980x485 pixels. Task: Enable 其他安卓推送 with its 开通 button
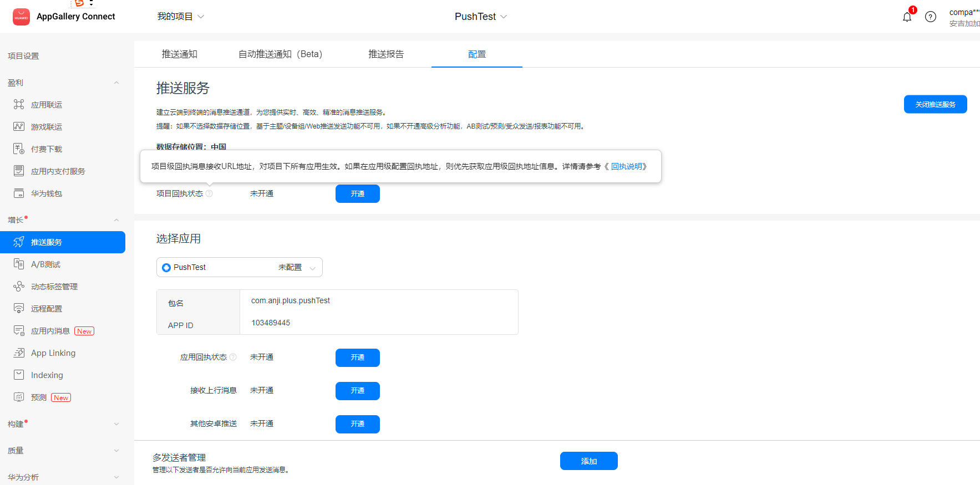(x=357, y=424)
